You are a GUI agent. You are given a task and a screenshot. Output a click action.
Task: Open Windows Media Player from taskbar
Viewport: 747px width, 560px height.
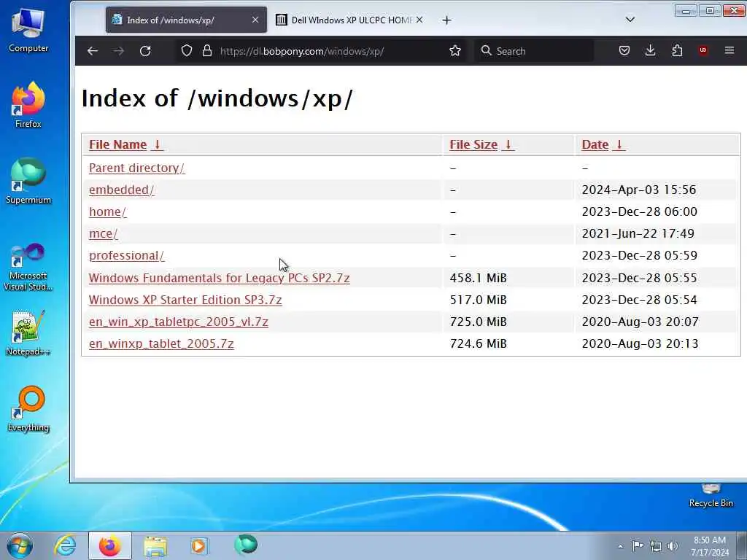tap(199, 545)
